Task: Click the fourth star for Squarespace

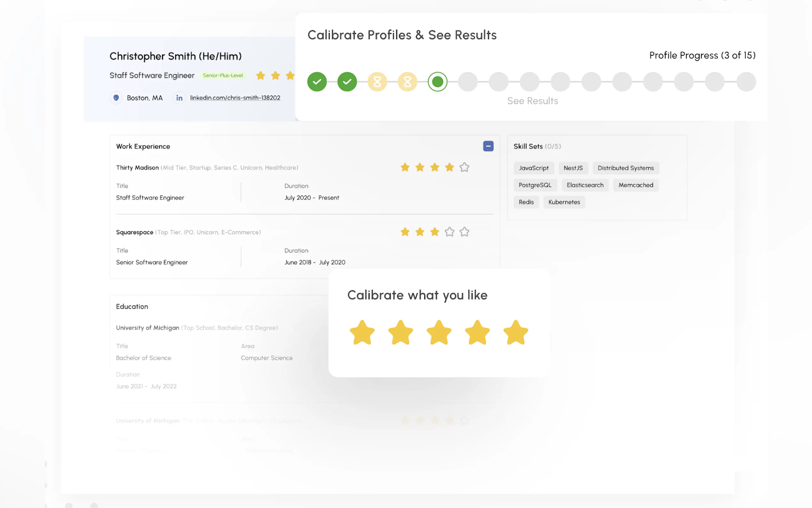Action: click(449, 232)
